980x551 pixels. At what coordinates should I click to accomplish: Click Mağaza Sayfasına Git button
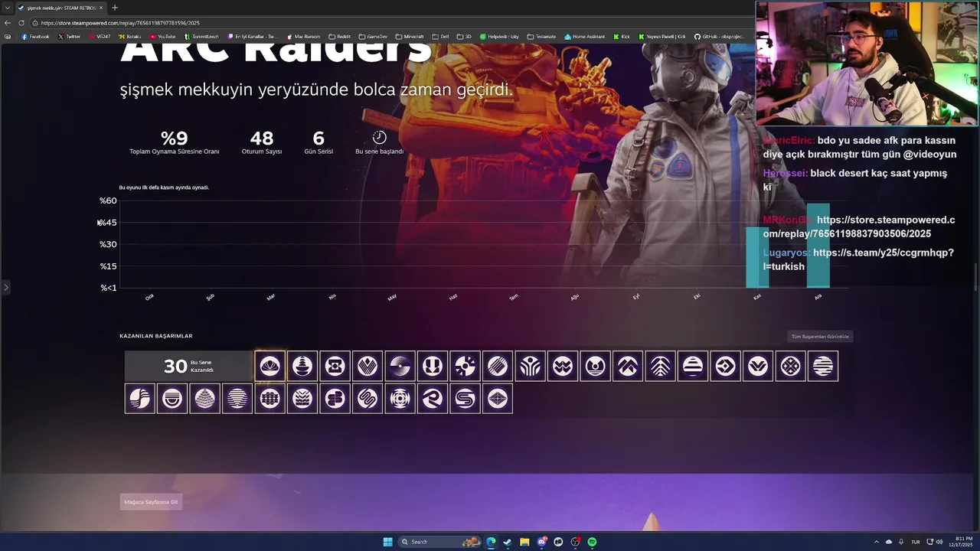click(152, 502)
